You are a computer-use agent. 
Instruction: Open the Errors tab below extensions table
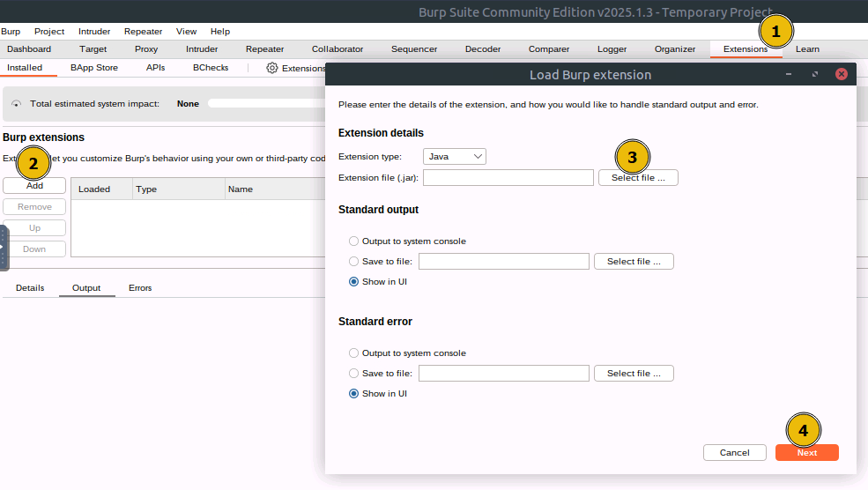click(140, 288)
